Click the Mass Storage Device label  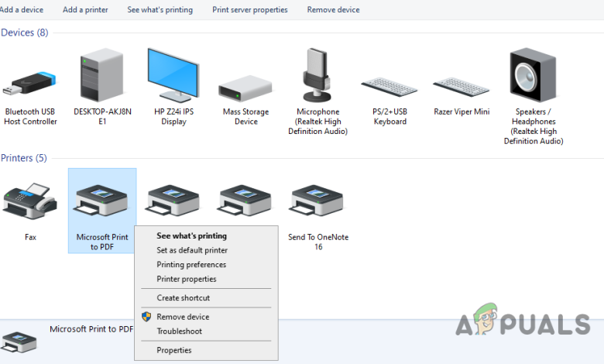(x=245, y=117)
